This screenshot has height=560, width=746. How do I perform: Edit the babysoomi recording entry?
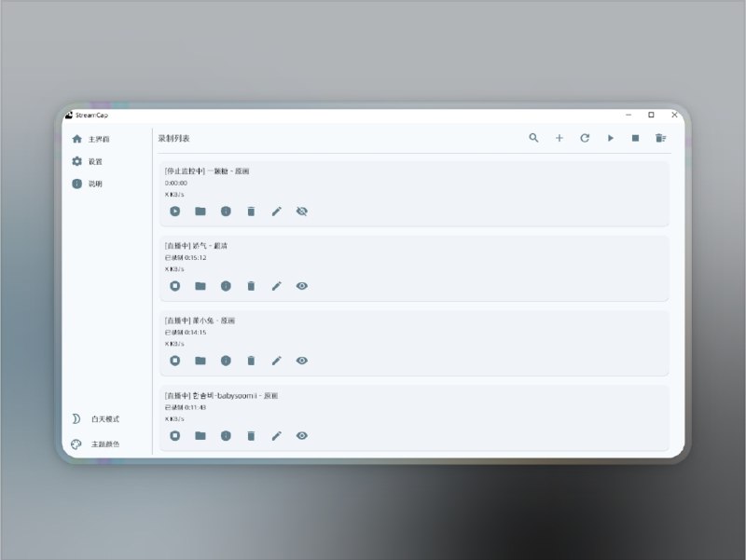click(276, 435)
